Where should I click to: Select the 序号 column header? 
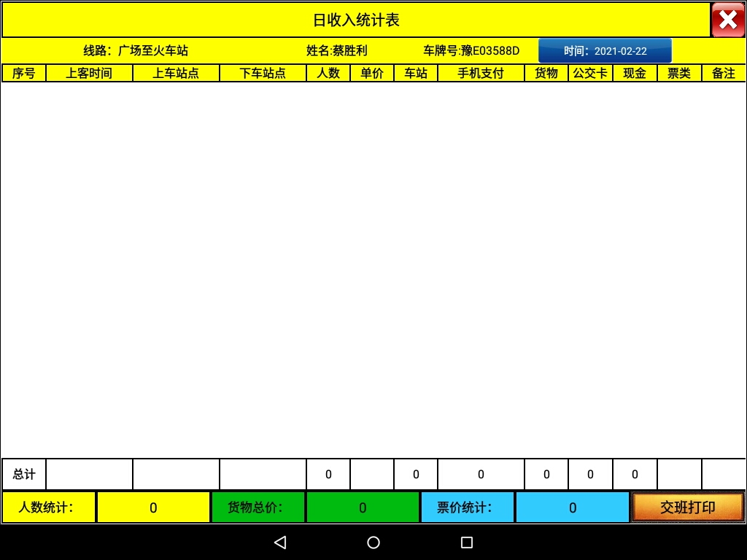(x=24, y=73)
